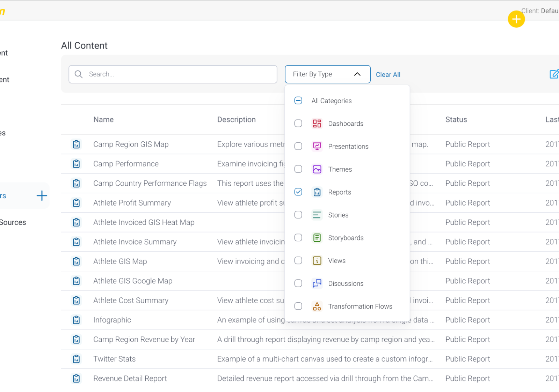
Task: Click the Transformation Flows shapes icon
Action: pos(317,306)
